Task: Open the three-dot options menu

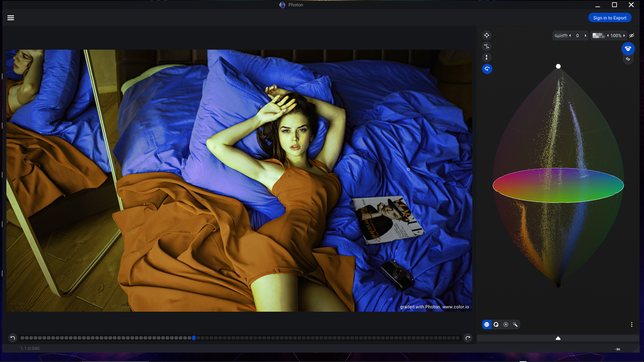Action: [x=631, y=325]
